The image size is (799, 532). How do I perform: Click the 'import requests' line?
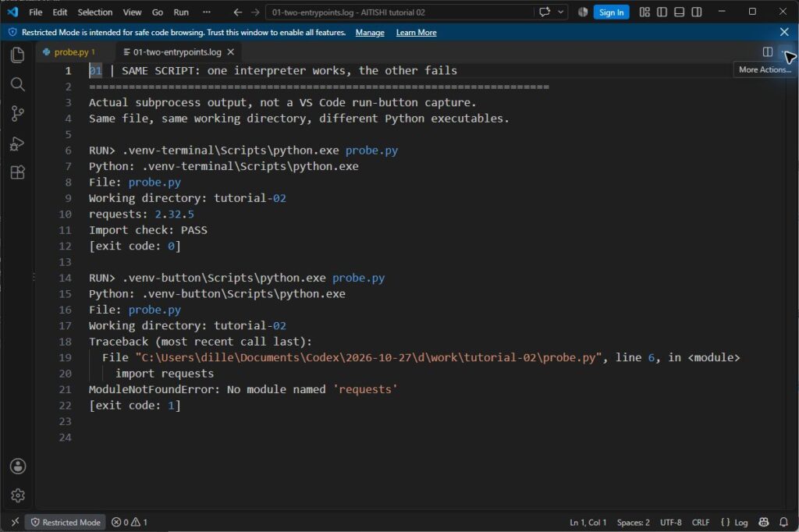(x=165, y=374)
